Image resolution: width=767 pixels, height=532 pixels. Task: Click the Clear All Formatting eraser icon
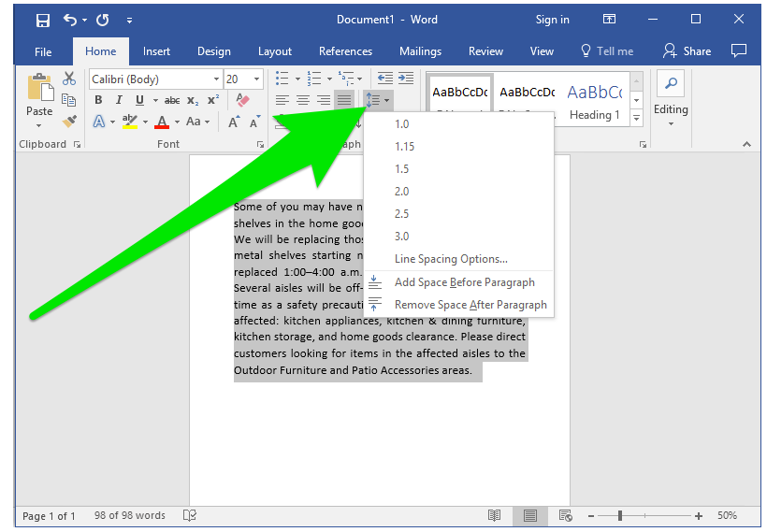[x=242, y=100]
